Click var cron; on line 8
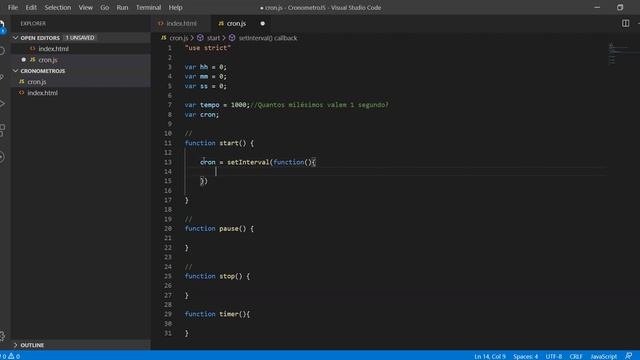The height and width of the screenshot is (360, 640). tap(202, 115)
